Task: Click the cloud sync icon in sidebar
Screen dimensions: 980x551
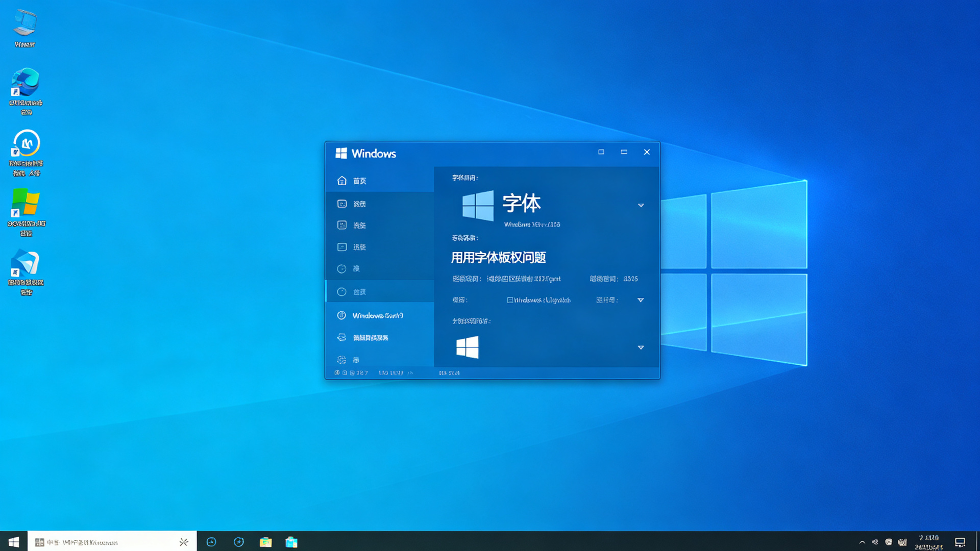Action: coord(341,337)
